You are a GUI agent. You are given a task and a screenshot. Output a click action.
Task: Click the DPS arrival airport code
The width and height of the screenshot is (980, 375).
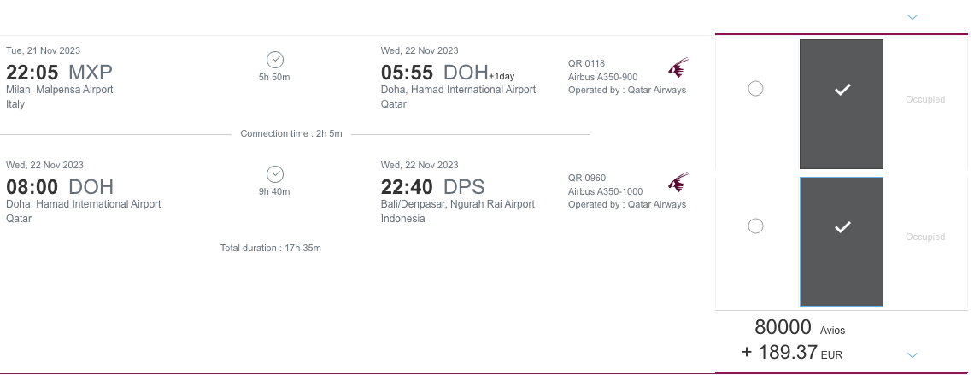pos(464,187)
